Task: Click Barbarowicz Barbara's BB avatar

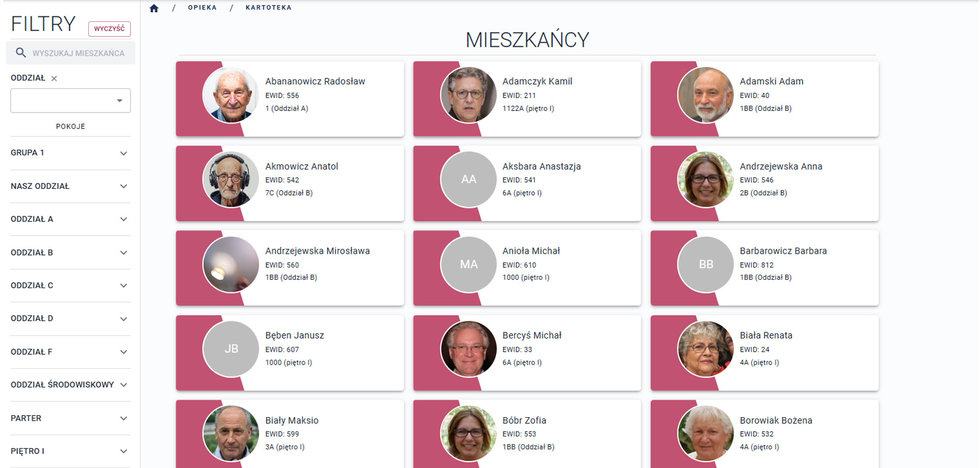Action: (705, 265)
